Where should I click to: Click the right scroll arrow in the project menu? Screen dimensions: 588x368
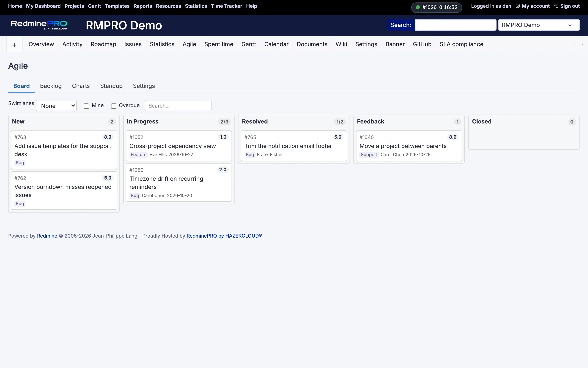click(582, 44)
